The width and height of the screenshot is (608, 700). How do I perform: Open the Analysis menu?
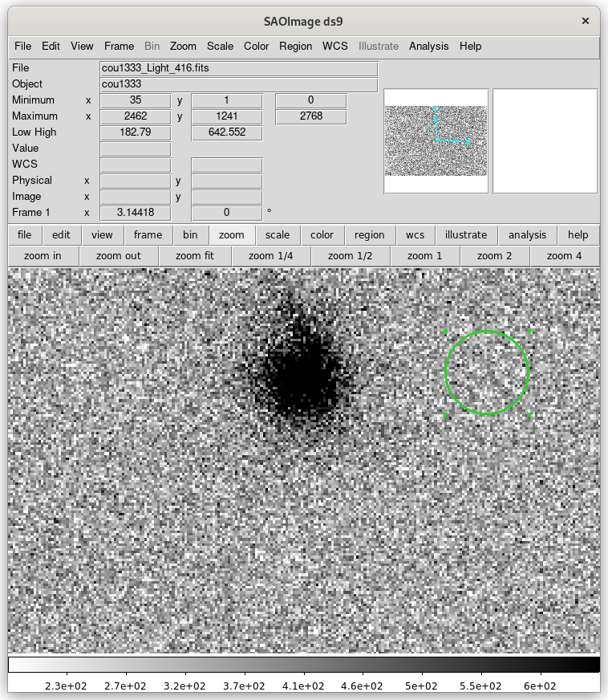pyautogui.click(x=428, y=46)
